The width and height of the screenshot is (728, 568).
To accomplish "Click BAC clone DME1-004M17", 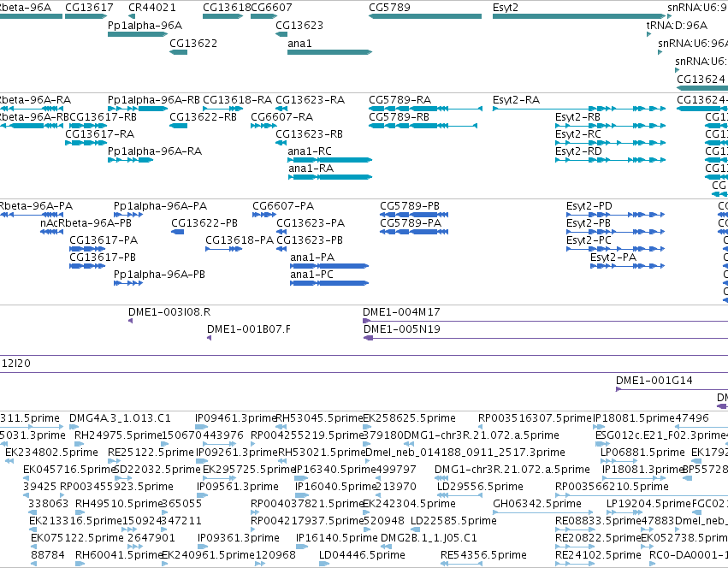I will coord(545,321).
